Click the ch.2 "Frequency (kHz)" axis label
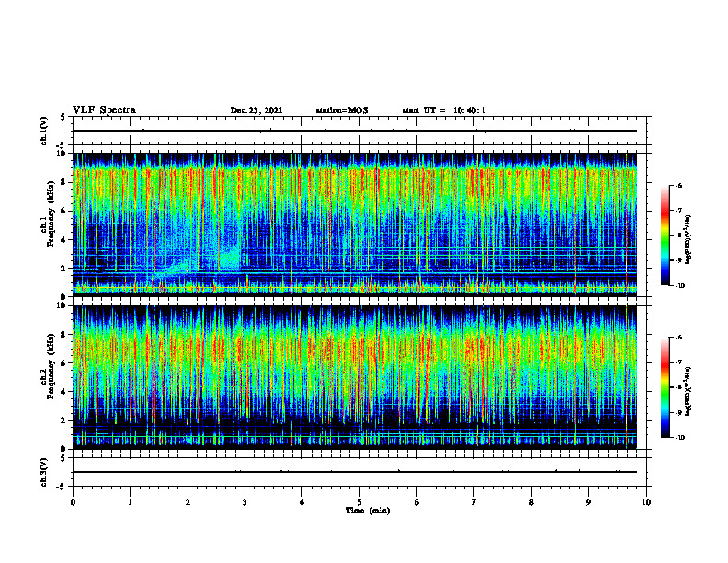Screen dimensions: 728x563 [x=51, y=366]
